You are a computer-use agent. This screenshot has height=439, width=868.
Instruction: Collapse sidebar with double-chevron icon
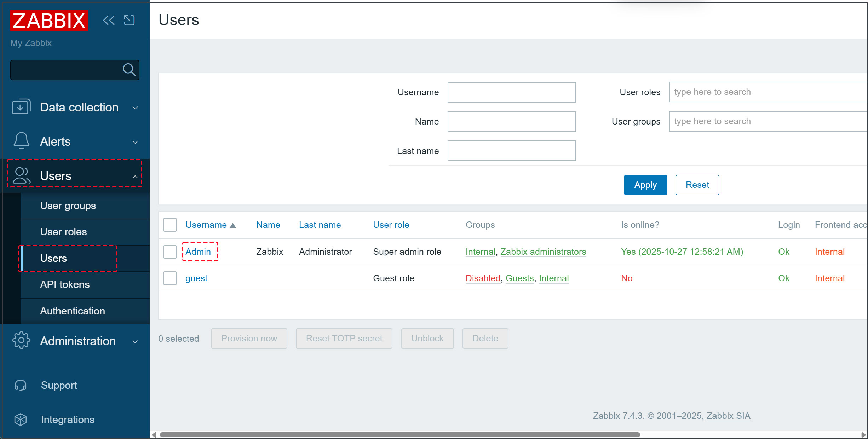pos(109,20)
